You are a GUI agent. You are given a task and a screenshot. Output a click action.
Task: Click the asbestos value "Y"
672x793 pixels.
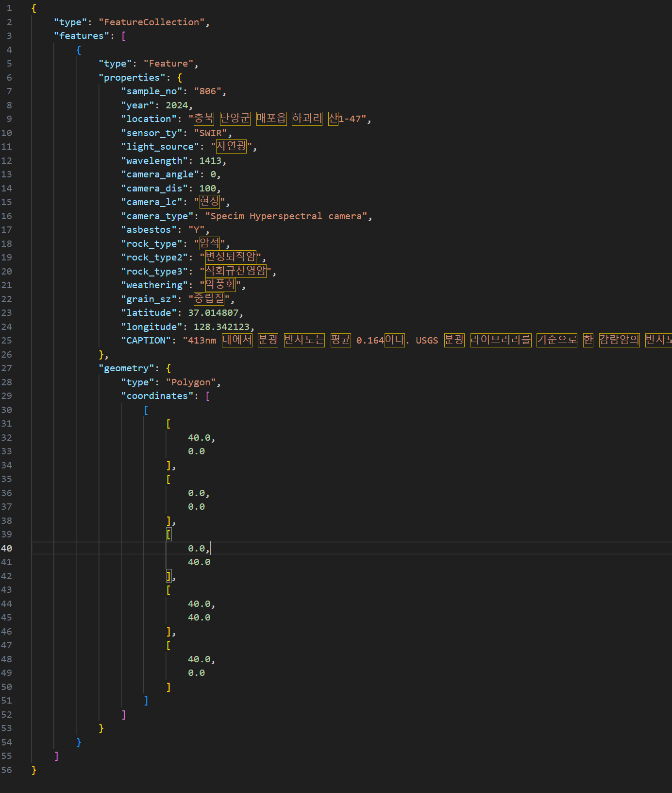196,229
